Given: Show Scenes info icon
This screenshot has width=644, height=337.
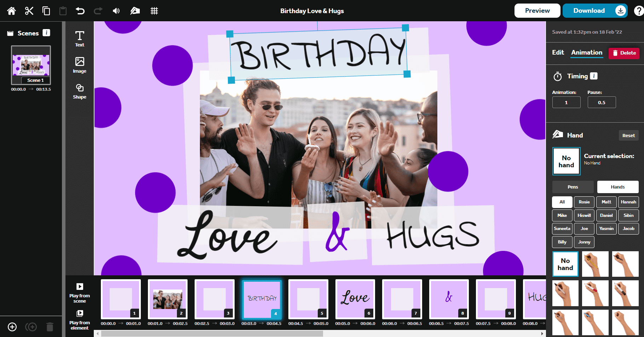Looking at the screenshot, I should click(x=46, y=33).
